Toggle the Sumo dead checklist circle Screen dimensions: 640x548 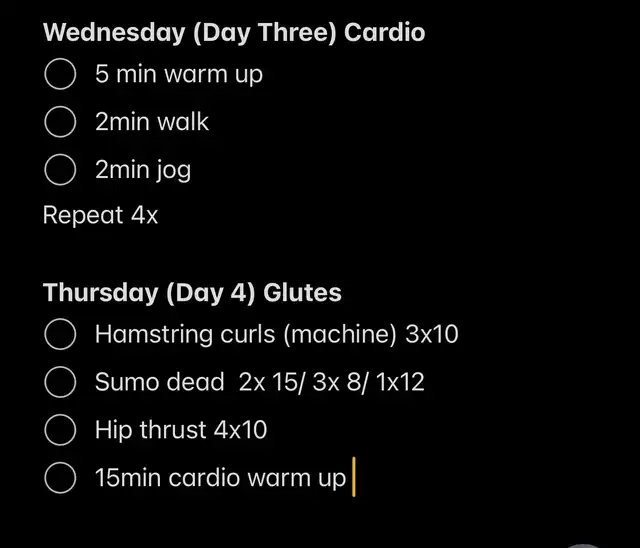[x=60, y=382]
